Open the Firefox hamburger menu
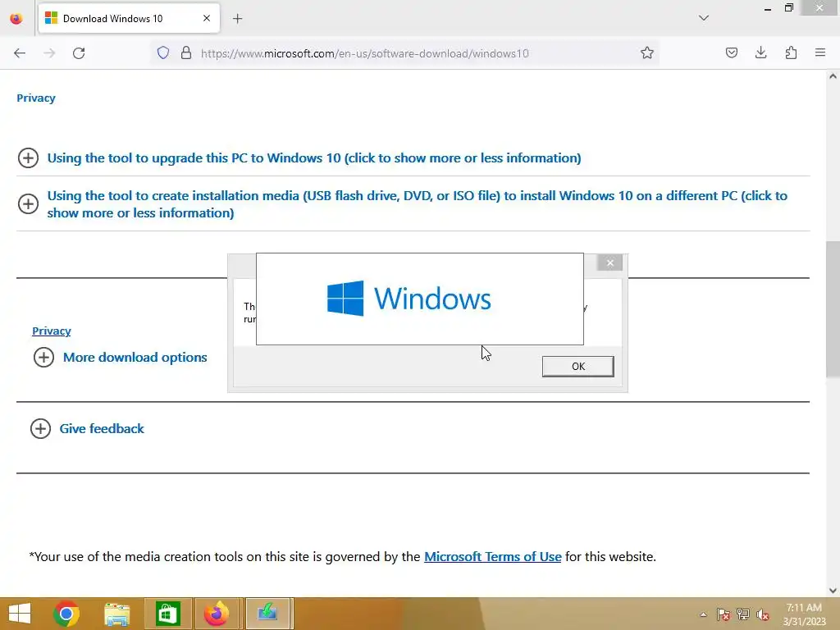Screen dimensions: 840x630 (820, 53)
